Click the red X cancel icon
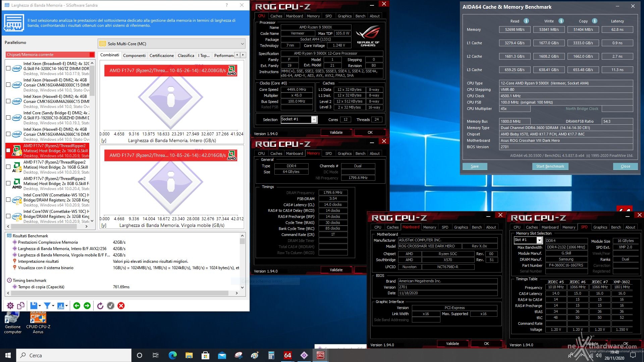This screenshot has width=644, height=362. [121, 306]
